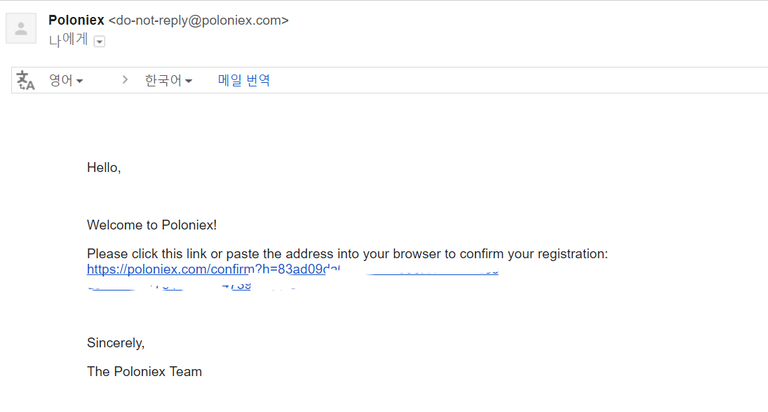Screen dimensions: 768x412
Task: Click the sender's profile avatar icon
Action: coord(21,29)
